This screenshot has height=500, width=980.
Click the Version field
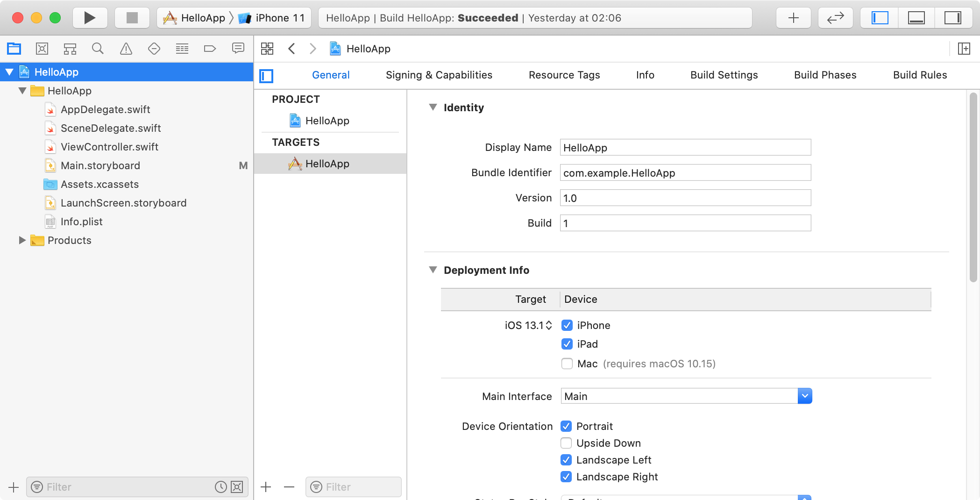685,198
